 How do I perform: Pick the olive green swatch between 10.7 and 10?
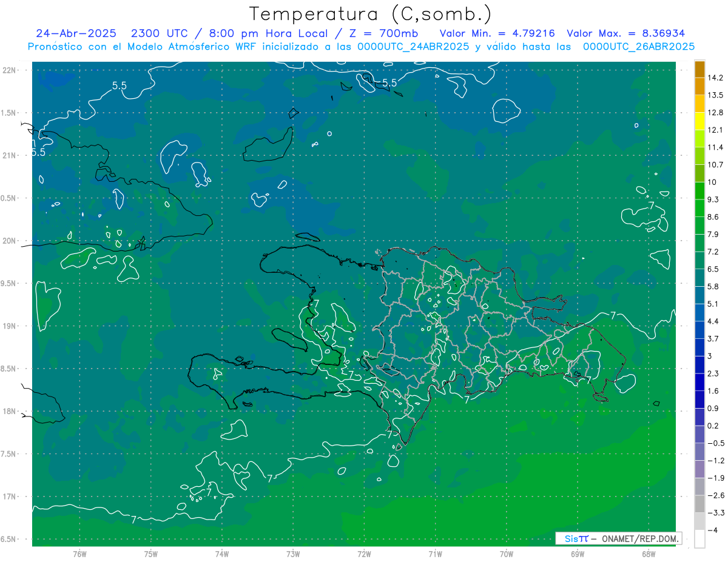tap(699, 173)
